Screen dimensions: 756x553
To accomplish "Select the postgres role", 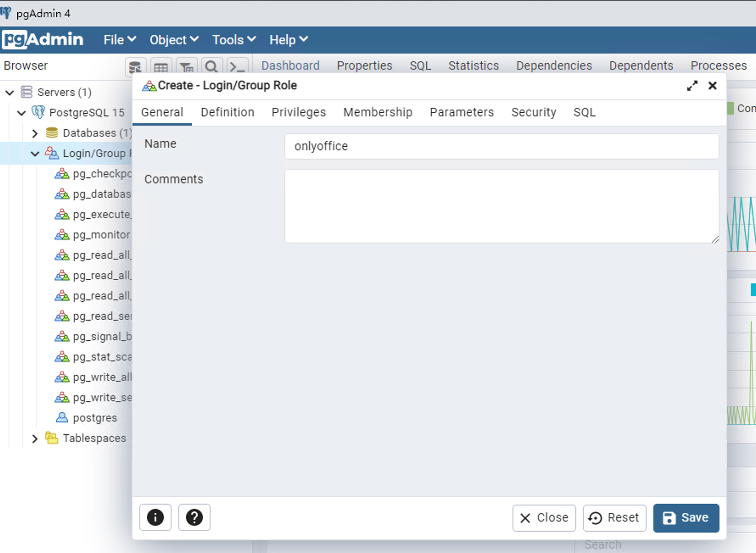I will point(95,418).
